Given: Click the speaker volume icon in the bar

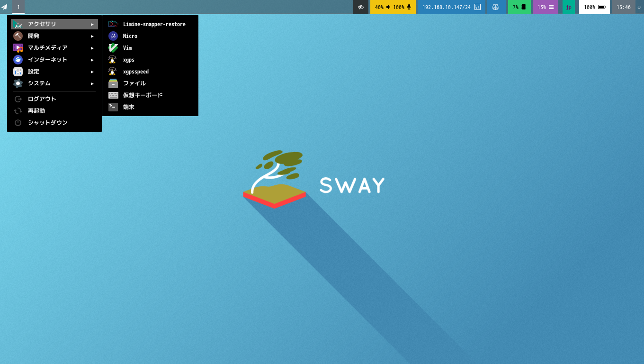Looking at the screenshot, I should [388, 7].
